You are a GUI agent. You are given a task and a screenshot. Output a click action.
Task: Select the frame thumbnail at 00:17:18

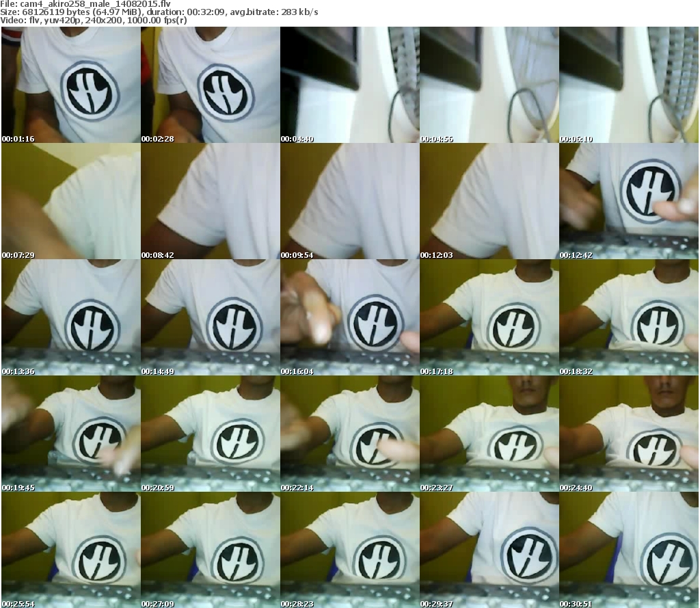(x=489, y=317)
